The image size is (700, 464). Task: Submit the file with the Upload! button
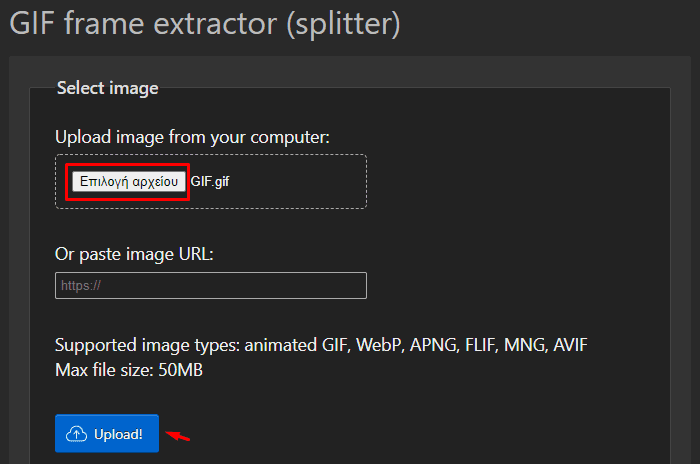pos(107,434)
